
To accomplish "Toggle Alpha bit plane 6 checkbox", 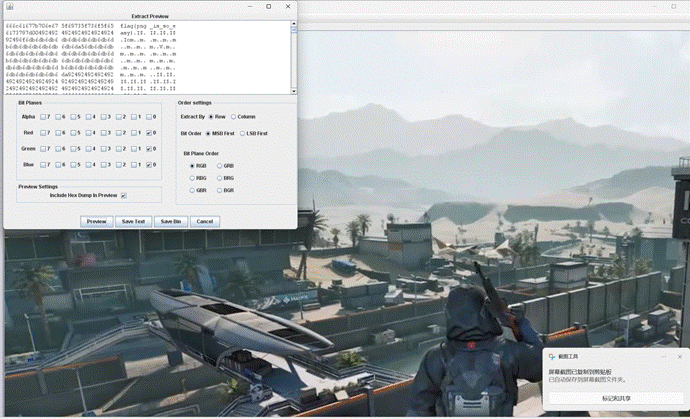I will pos(58,117).
